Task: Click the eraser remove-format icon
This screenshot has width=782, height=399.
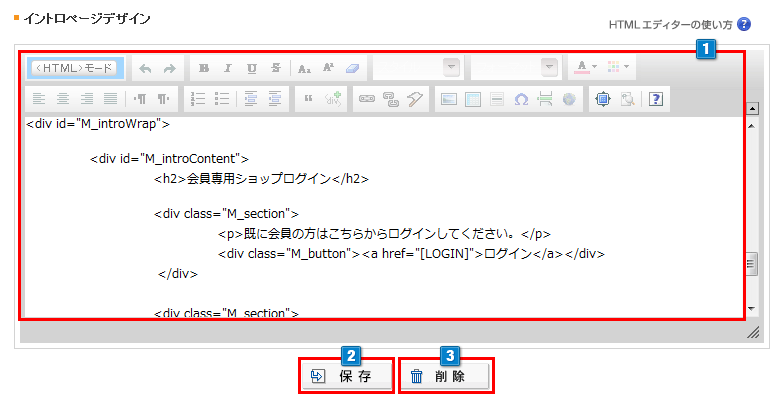Action: [353, 69]
